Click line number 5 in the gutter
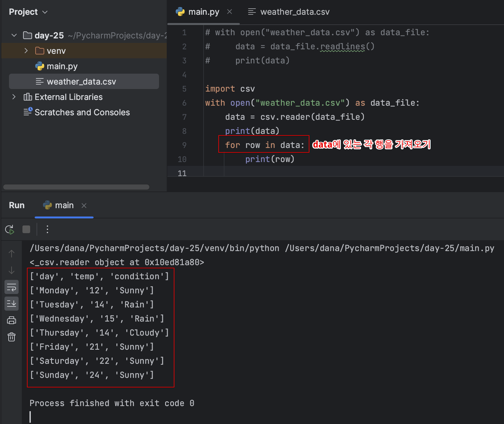 coord(184,89)
